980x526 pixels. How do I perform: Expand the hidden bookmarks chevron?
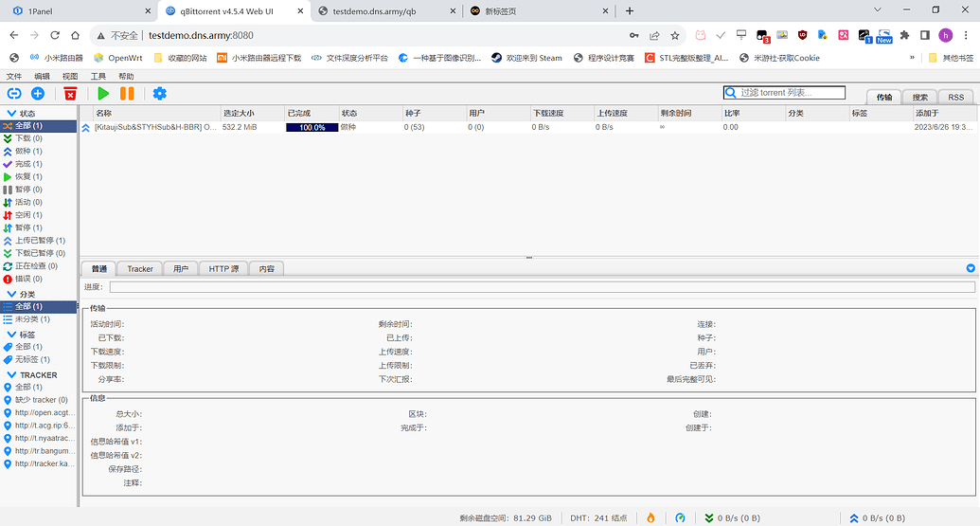tap(912, 58)
